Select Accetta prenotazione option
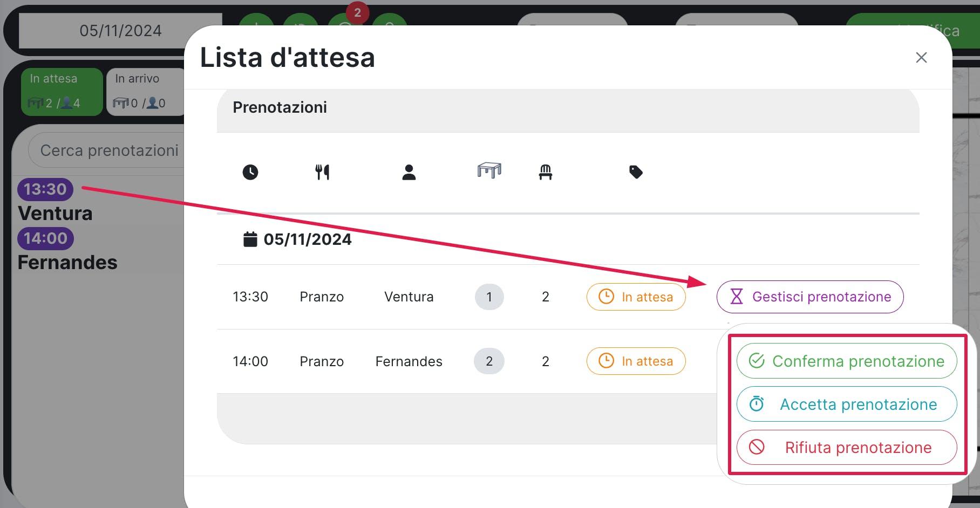Viewport: 980px width, 508px height. pyautogui.click(x=846, y=404)
